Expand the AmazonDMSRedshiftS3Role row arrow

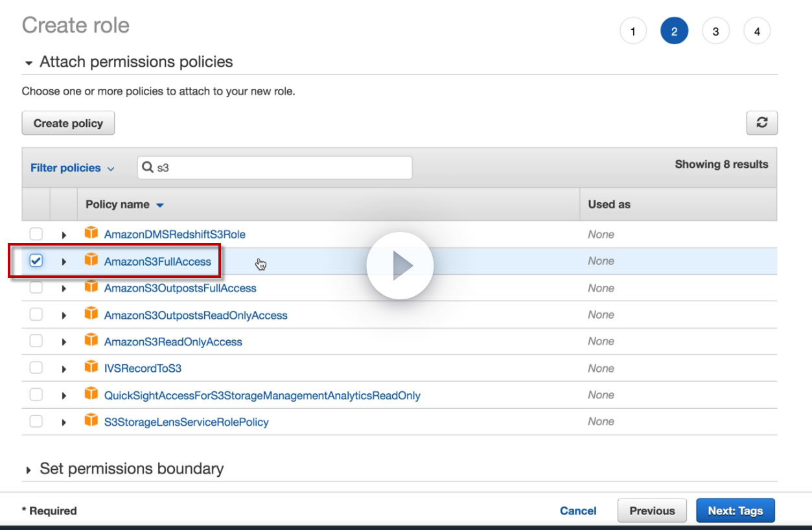[x=64, y=235]
